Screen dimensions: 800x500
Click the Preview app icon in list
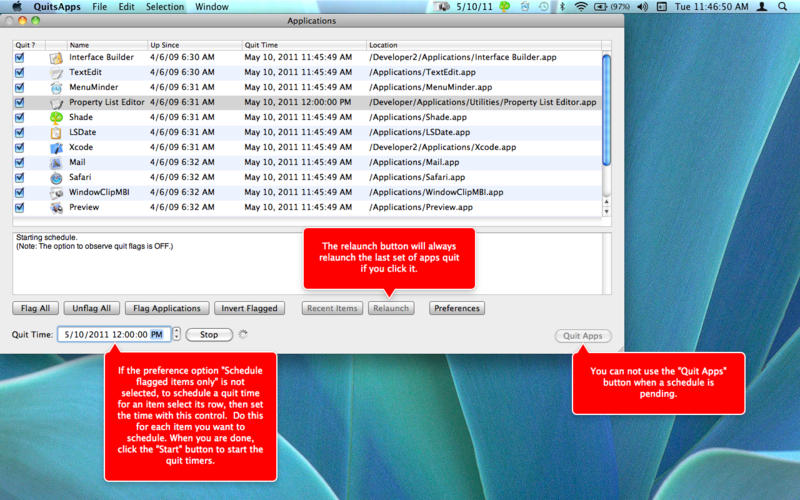[56, 208]
